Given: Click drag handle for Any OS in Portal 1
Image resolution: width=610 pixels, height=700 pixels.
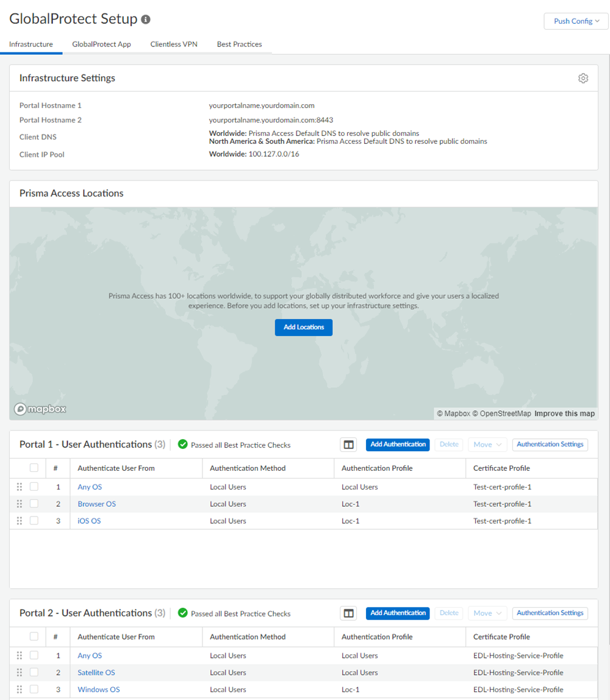Looking at the screenshot, I should click(x=20, y=487).
